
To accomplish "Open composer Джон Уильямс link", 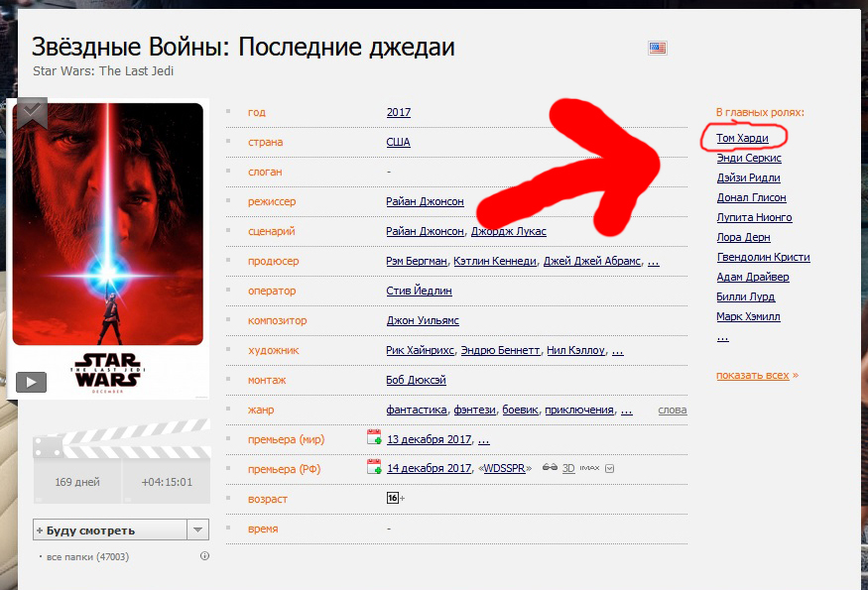I will pyautogui.click(x=423, y=320).
